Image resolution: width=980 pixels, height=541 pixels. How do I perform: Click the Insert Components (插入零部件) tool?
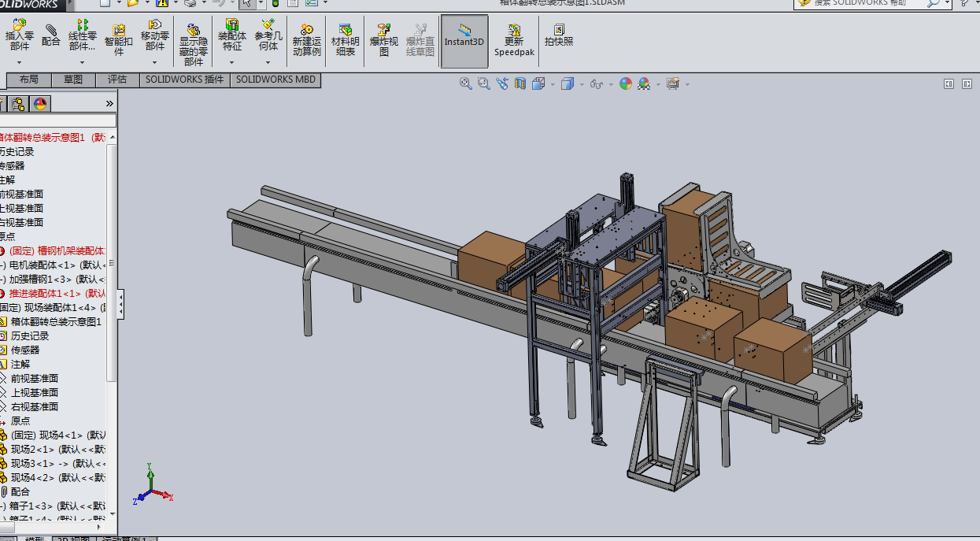point(20,36)
